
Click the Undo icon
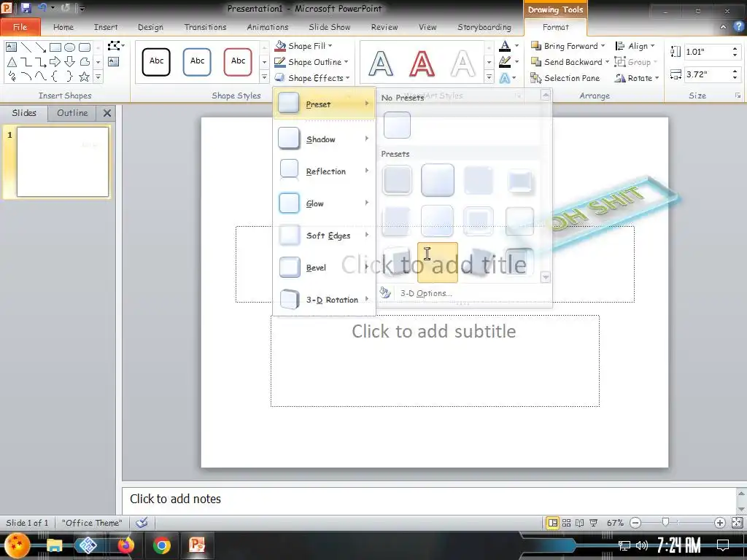[x=42, y=7]
